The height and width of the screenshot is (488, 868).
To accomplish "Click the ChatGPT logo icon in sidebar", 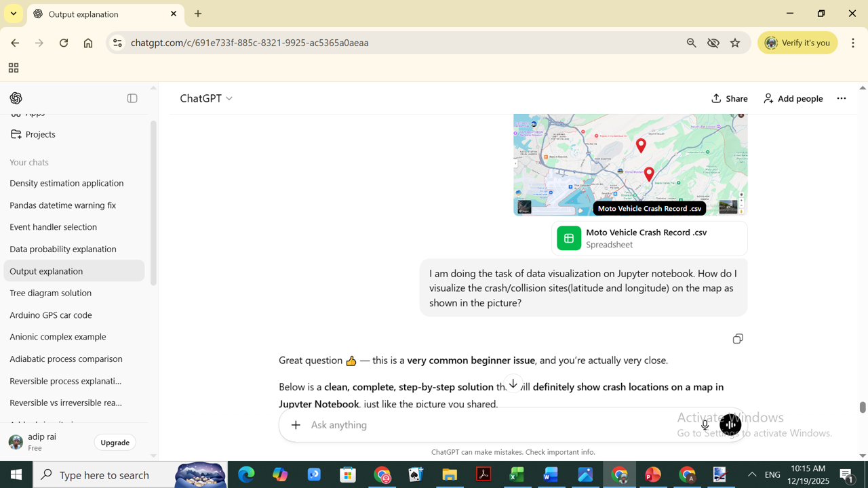I will [x=16, y=98].
